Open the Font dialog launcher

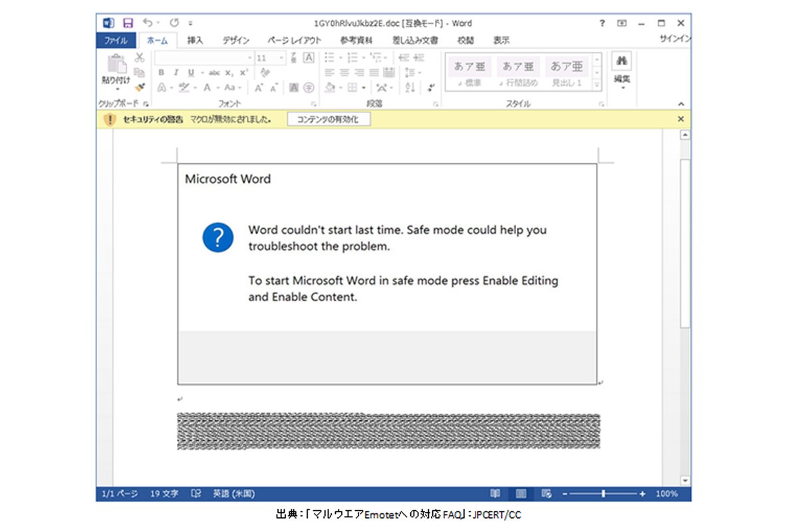(x=313, y=104)
